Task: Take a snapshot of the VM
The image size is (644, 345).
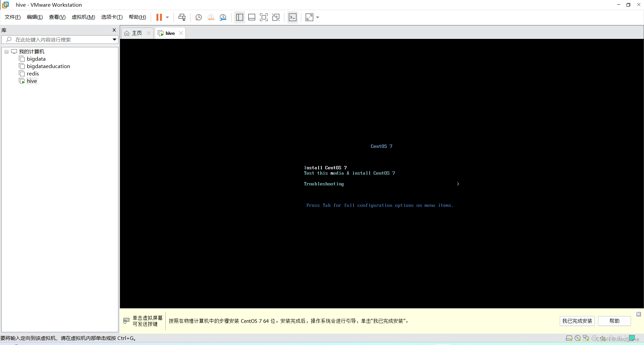Action: 199,17
